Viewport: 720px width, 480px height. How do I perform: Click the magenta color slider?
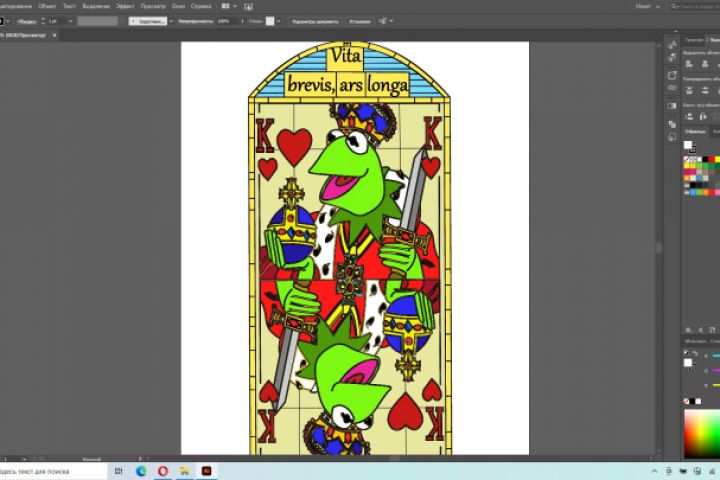pyautogui.click(x=716, y=371)
